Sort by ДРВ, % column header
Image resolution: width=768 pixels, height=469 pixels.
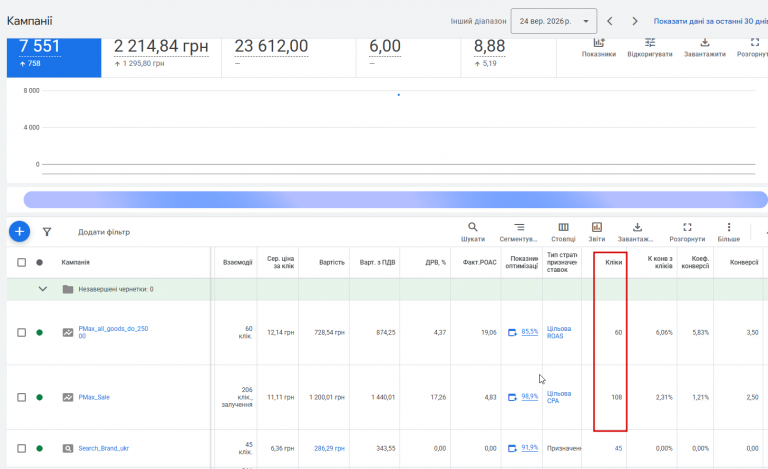[435, 262]
